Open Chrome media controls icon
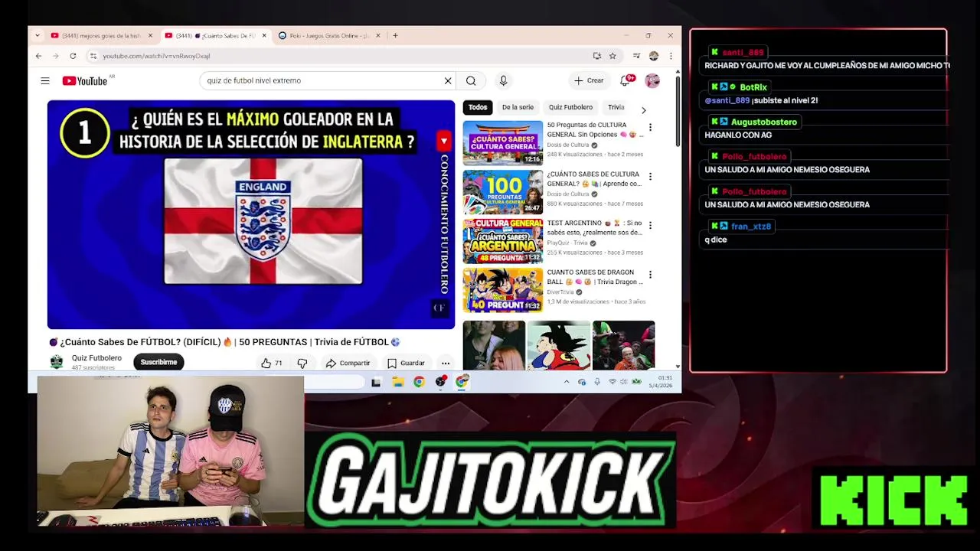This screenshot has height=551, width=980. (x=636, y=56)
